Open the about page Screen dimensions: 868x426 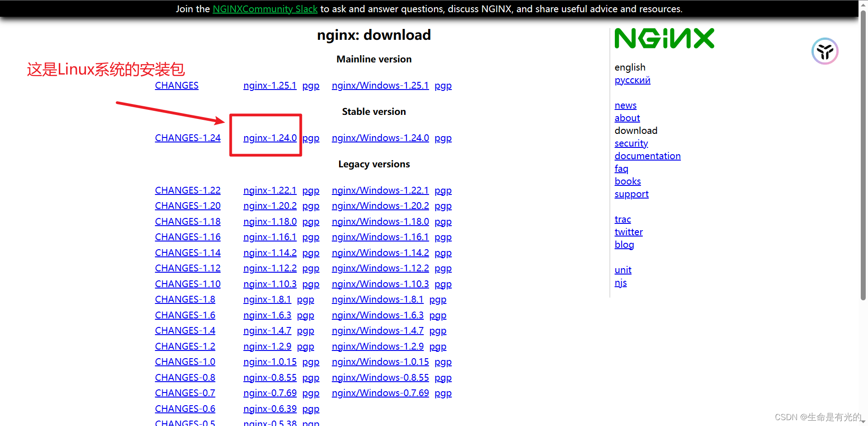(x=627, y=118)
